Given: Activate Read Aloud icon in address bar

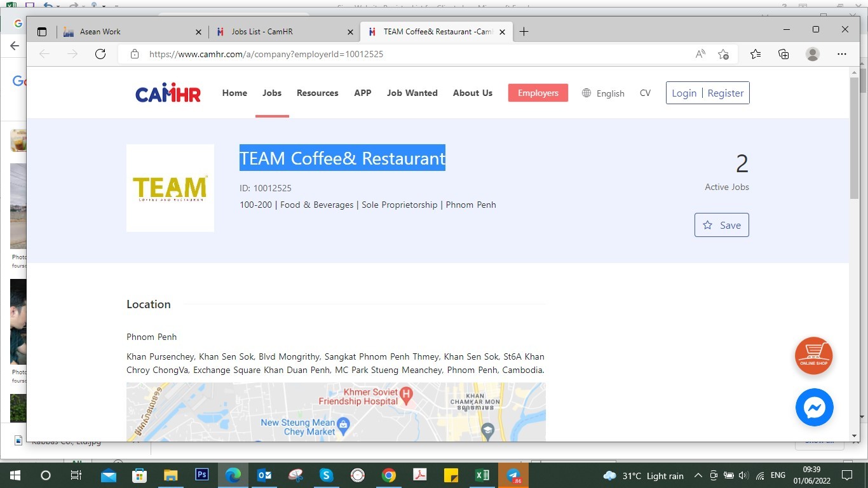Looking at the screenshot, I should 700,54.
